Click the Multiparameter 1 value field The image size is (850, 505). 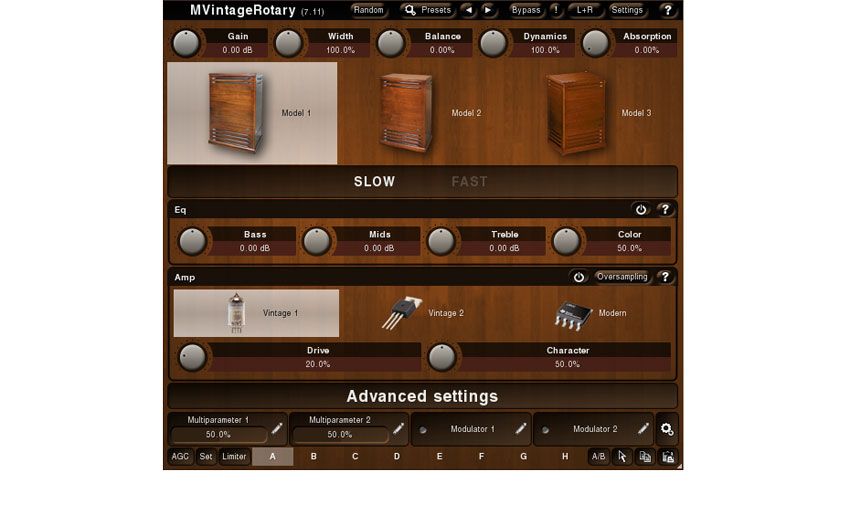[x=218, y=435]
